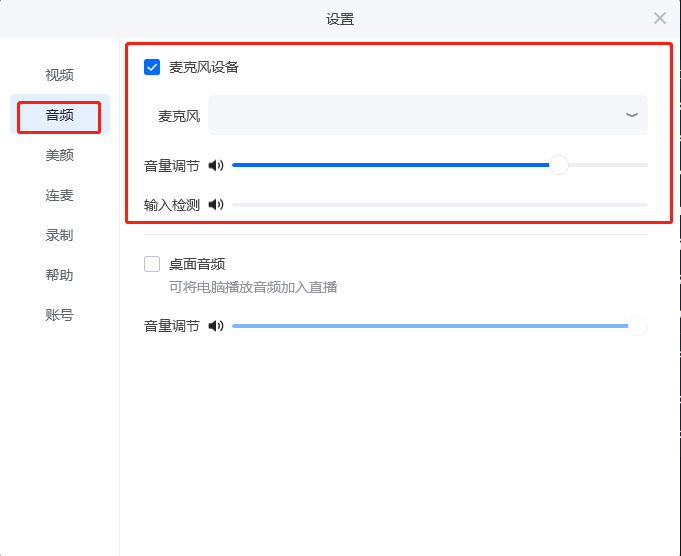This screenshot has height=556, width=681.
Task: Click speaker icon next to 输入检测
Action: click(216, 204)
